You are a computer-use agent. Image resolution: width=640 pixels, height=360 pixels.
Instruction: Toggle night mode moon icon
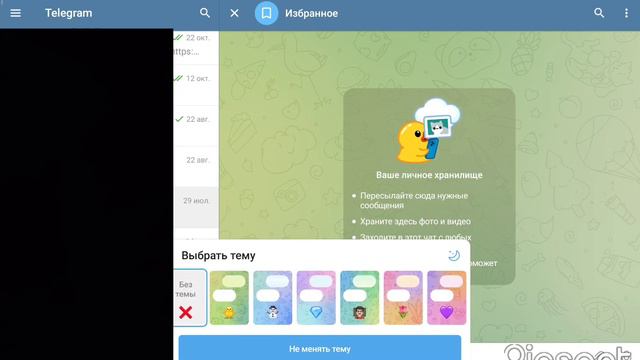pyautogui.click(x=454, y=256)
